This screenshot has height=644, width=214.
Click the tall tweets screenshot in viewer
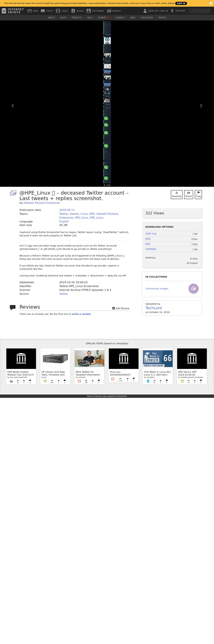coord(107,102)
